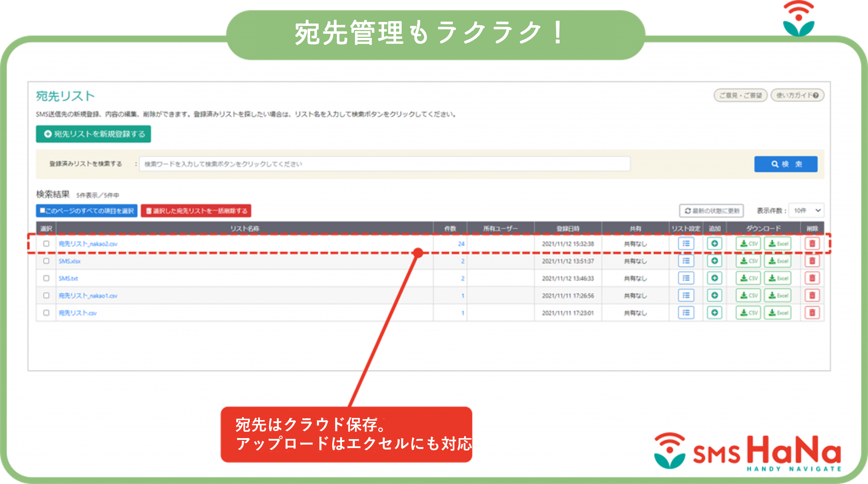Click 最新の状態に更新 refresh button
The height and width of the screenshot is (484, 868).
point(711,211)
